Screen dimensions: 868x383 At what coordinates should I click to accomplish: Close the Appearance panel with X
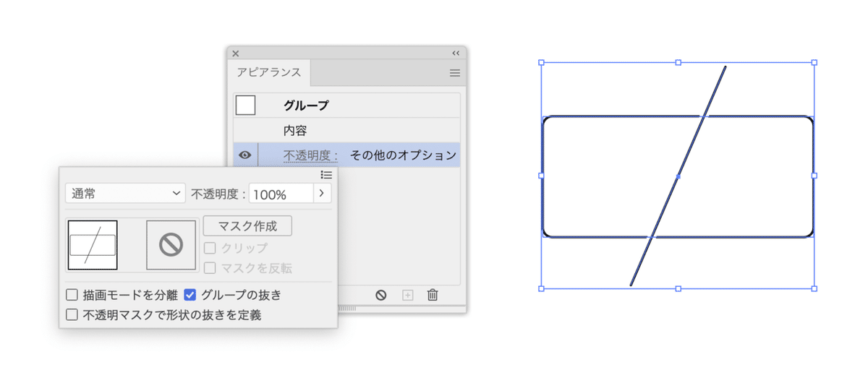pyautogui.click(x=235, y=53)
